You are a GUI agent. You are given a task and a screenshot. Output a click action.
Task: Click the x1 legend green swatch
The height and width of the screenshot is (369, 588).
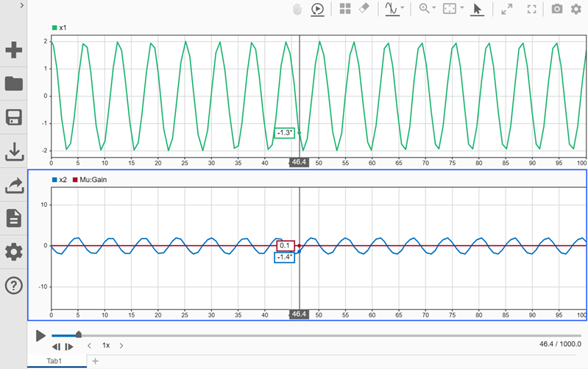pos(54,28)
